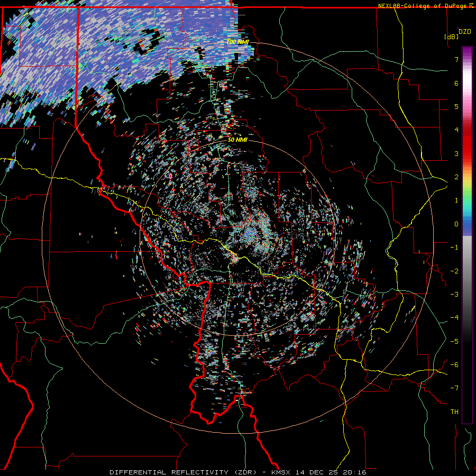Image resolution: width=476 pixels, height=476 pixels.
Task: Select the positive 3 dB scale label
Action: tap(456, 153)
